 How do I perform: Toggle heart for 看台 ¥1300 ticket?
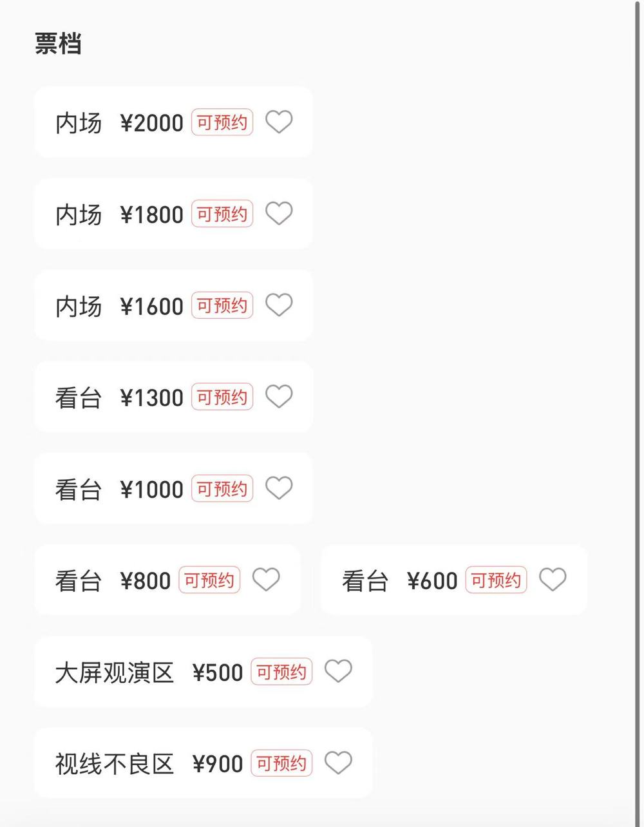279,396
